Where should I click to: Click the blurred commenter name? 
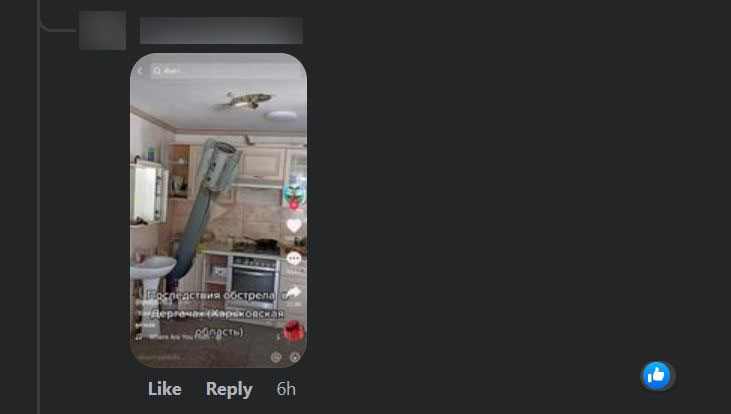[x=221, y=30]
